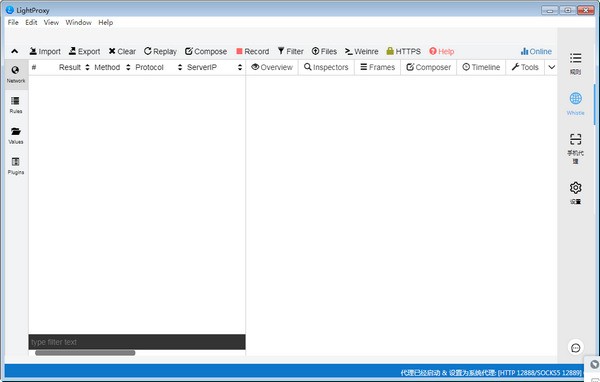The image size is (600, 382).
Task: Open the HTTPS certificate settings
Action: [x=403, y=51]
